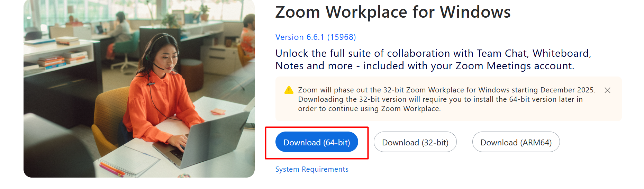Dismiss the 32-bit phase-out warning banner

607,90
